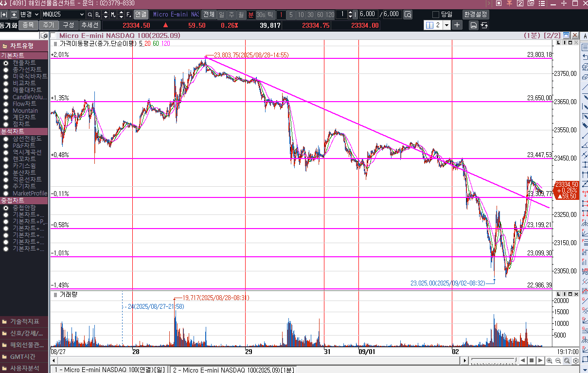The height and width of the screenshot is (373, 588).
Task: Expand the 기술적지표 folder section
Action: point(24,322)
